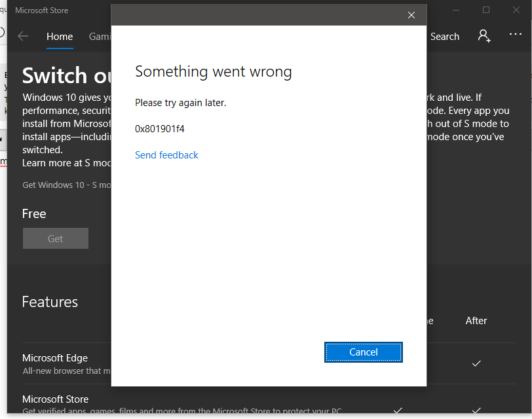Click the greyed-out Get button
This screenshot has width=532, height=419.
56,238
